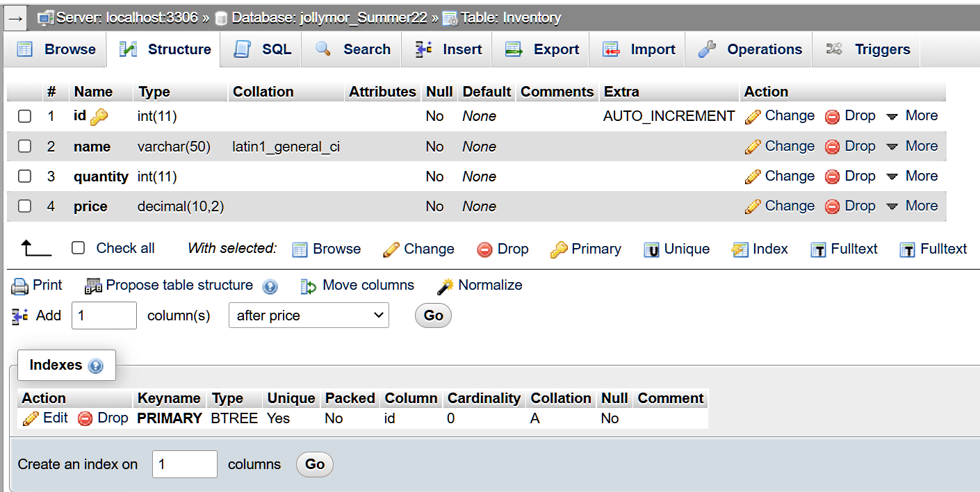Expand the More menu for the id column
Viewport: 980px width, 492px height.
(913, 116)
